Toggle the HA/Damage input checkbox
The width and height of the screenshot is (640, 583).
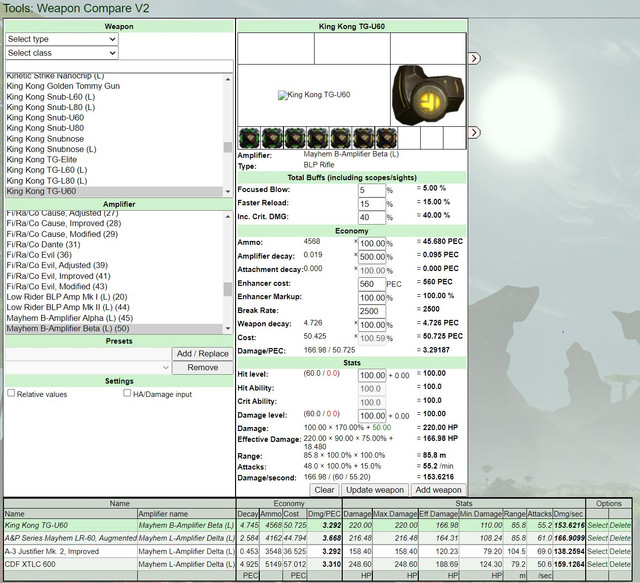(x=127, y=394)
